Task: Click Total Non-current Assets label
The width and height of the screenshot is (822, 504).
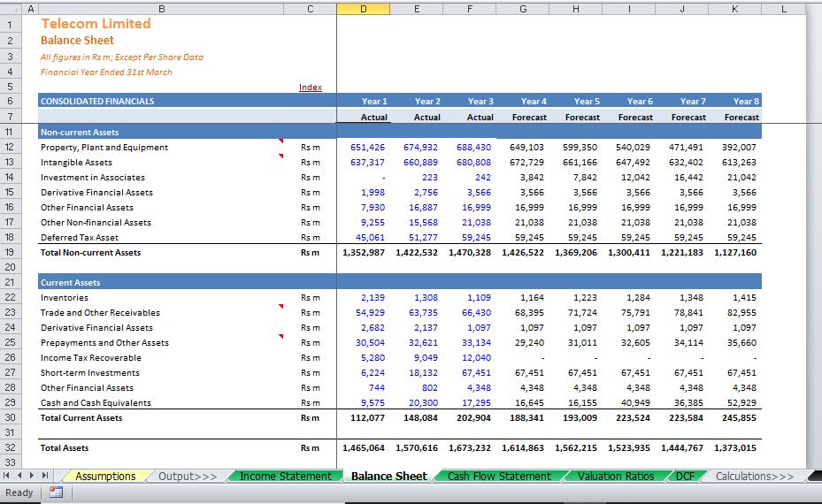Action: click(x=90, y=253)
